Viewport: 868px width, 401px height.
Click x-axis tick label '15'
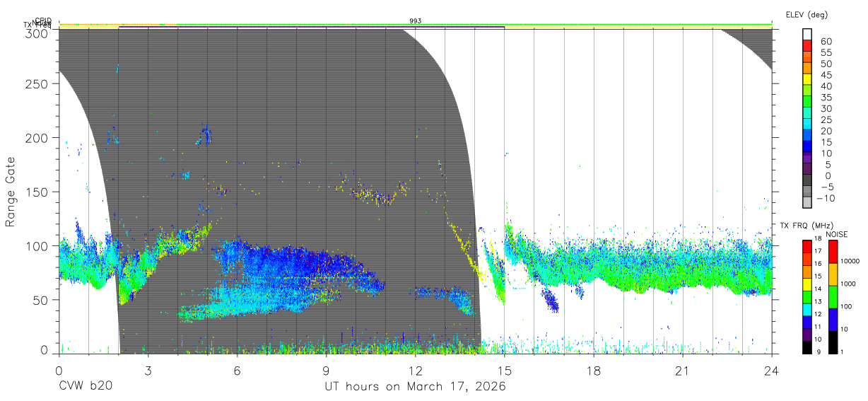(x=505, y=371)
